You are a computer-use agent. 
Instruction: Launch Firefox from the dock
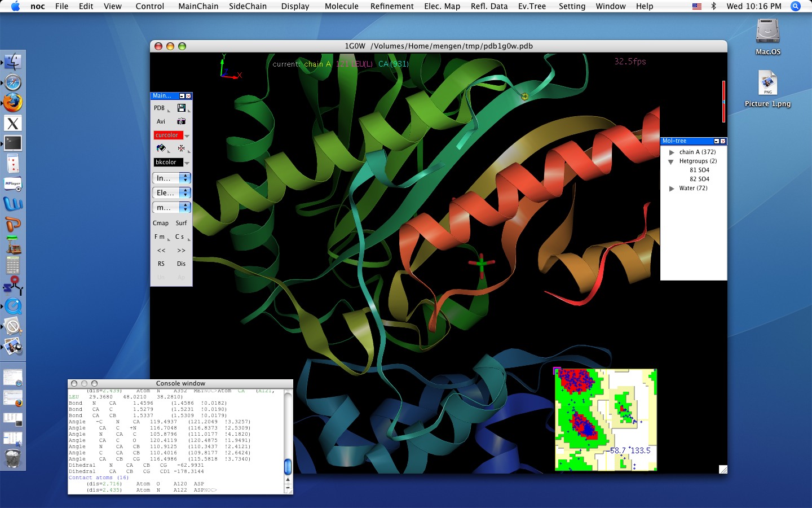[x=13, y=103]
